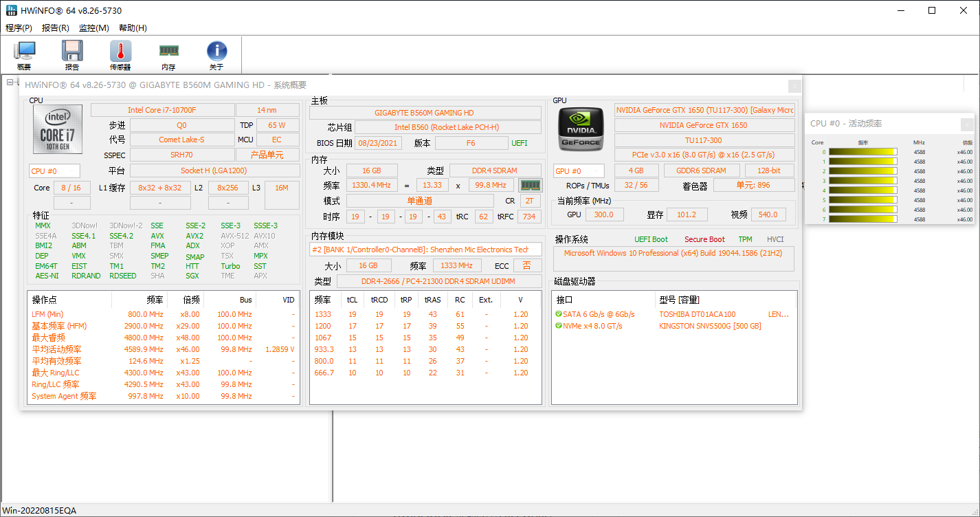This screenshot has width=980, height=517.
Task: Click the 平均活动频率 row
Action: click(164, 349)
